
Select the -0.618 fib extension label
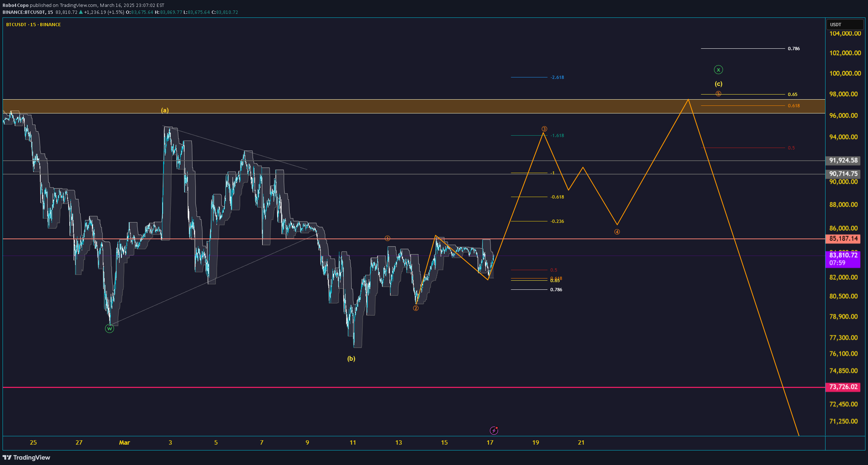(557, 197)
